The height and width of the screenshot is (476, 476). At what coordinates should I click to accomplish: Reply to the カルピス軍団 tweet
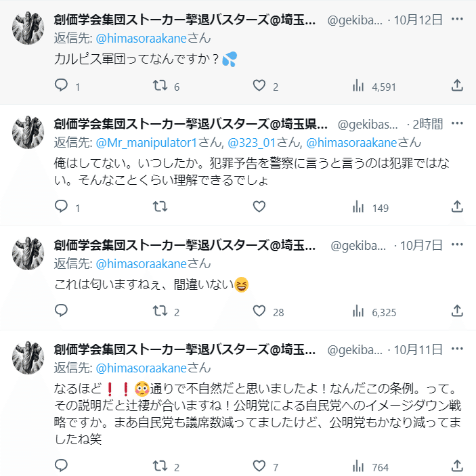[x=62, y=86]
